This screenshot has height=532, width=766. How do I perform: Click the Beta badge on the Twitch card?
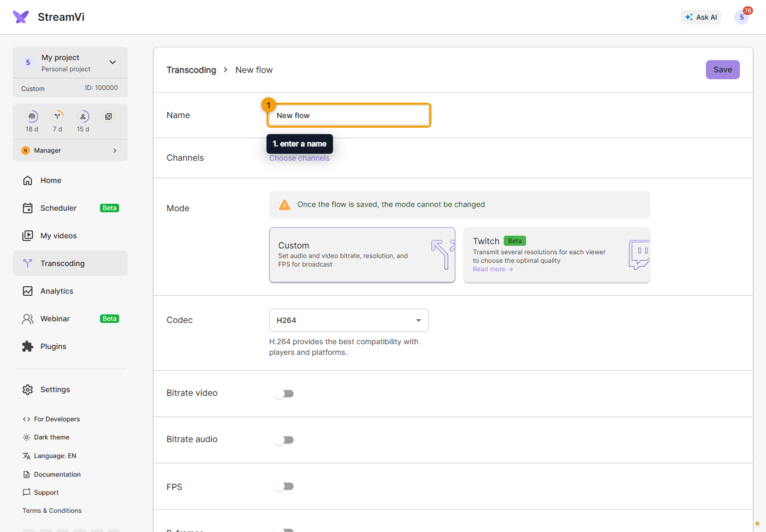pos(515,241)
